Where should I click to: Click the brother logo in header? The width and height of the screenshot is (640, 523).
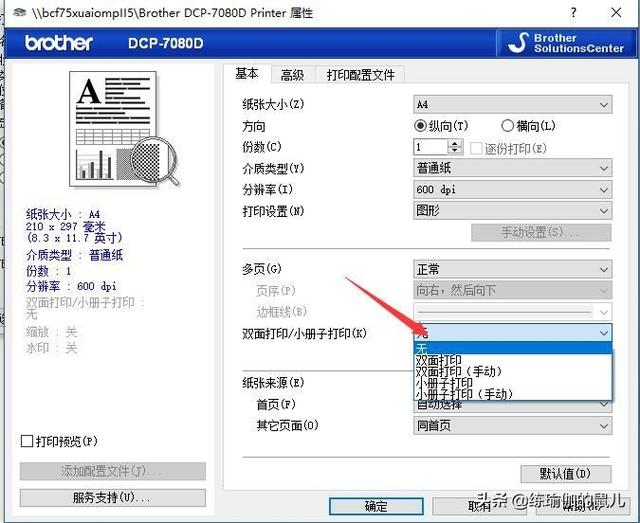pos(59,43)
